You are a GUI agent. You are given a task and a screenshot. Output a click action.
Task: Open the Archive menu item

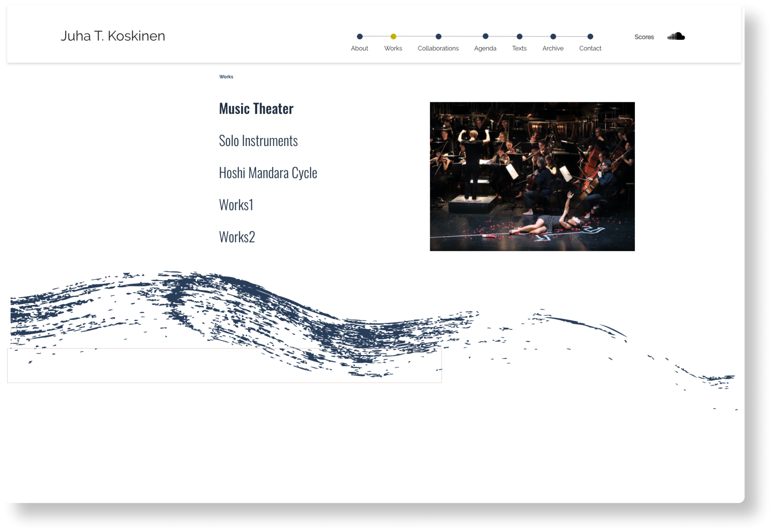coord(553,48)
